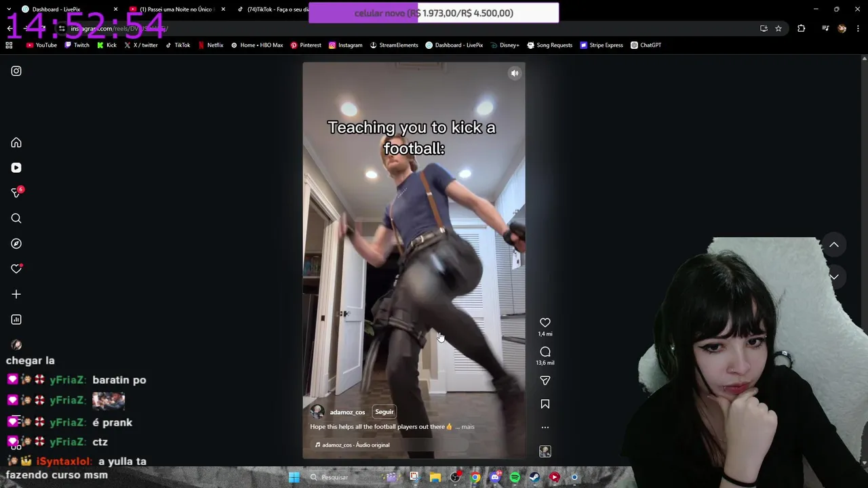868x488 pixels.
Task: Open the Dashboard - LivePix bookmark
Action: (454, 45)
